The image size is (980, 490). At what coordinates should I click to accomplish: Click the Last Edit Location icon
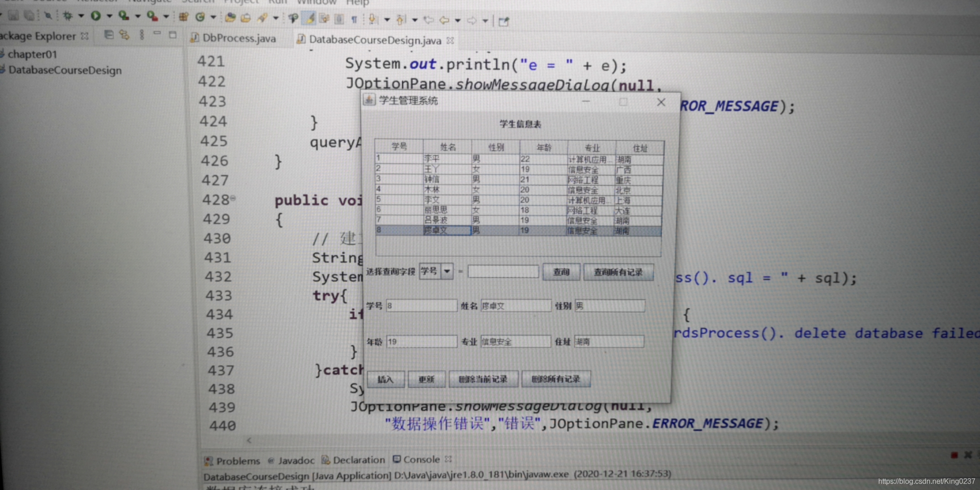(428, 20)
